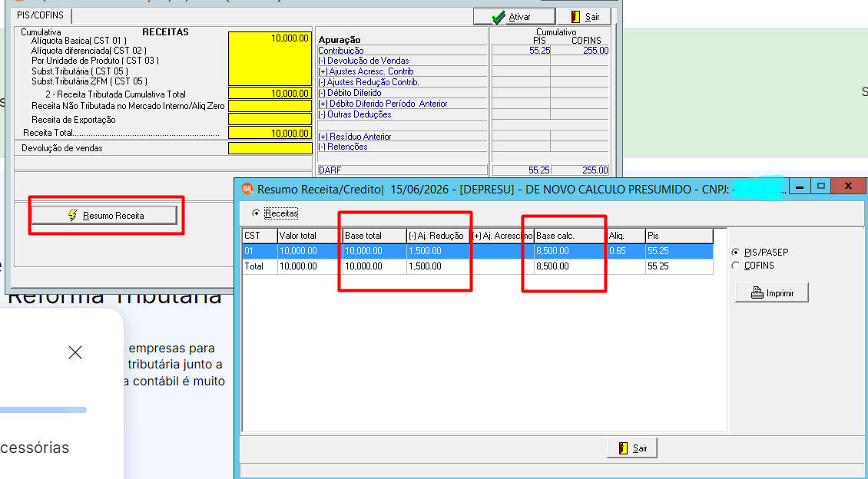Image resolution: width=868 pixels, height=479 pixels.
Task: Close the popup with the X icon
Action: coord(75,352)
